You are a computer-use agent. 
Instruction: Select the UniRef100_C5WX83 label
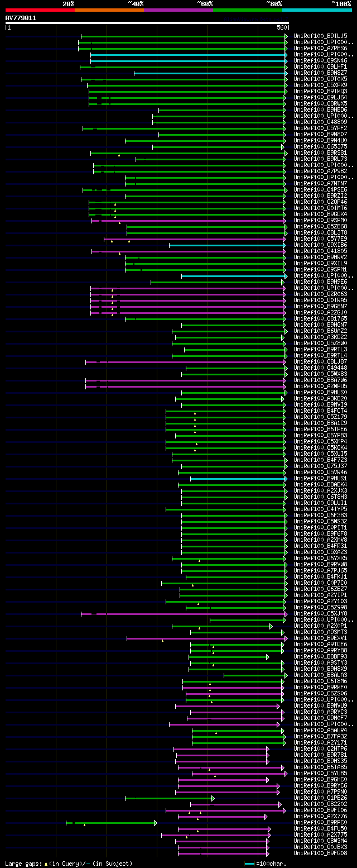[x=320, y=374]
